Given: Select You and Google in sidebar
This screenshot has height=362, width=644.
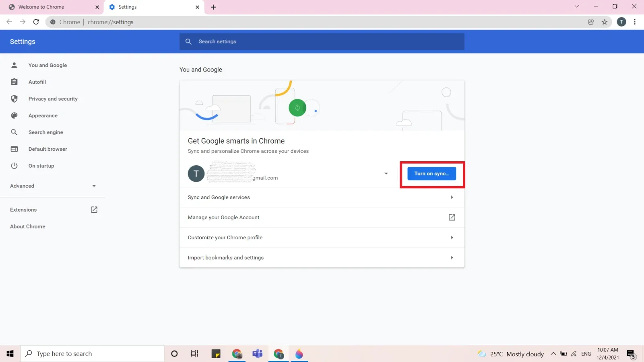Looking at the screenshot, I should (47, 65).
